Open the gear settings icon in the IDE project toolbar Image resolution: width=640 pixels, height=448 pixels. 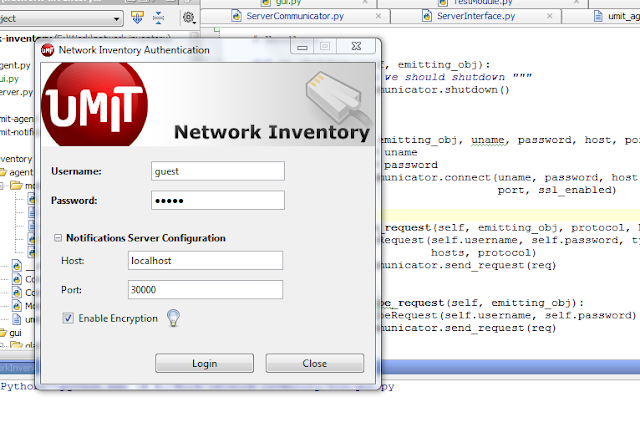[x=188, y=18]
